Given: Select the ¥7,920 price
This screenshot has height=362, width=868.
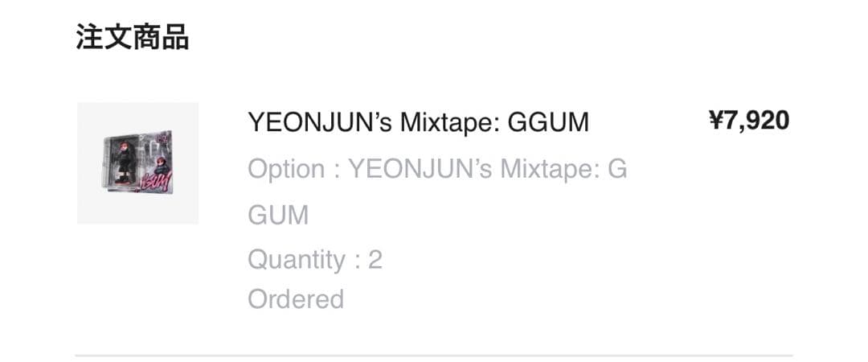Looking at the screenshot, I should coord(749,121).
